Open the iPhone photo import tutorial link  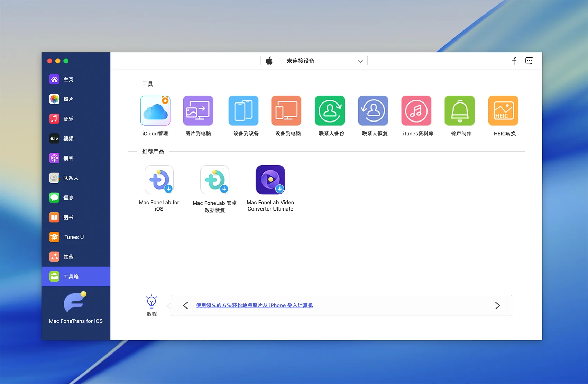pyautogui.click(x=254, y=305)
